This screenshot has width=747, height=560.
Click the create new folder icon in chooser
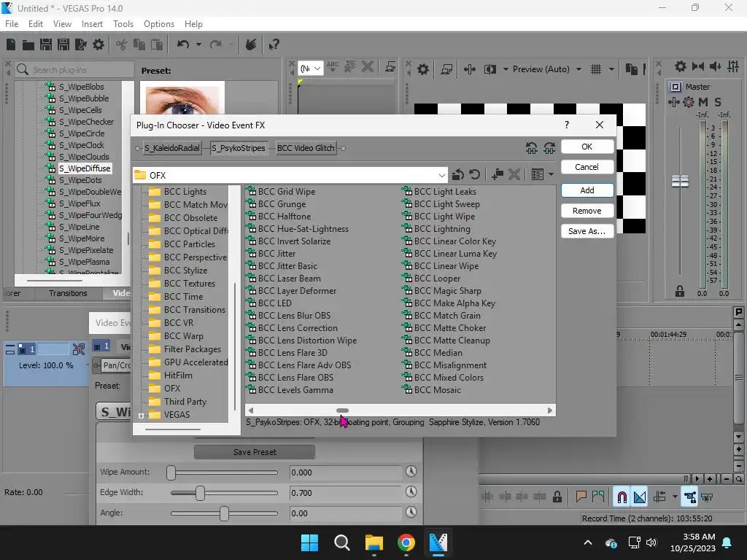[x=498, y=175]
